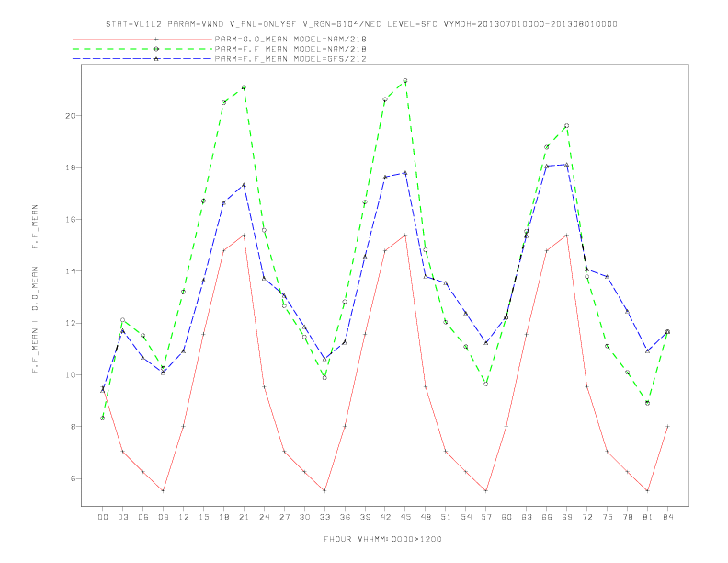
Task: Click the x-axis tick label 09
Action: click(163, 517)
